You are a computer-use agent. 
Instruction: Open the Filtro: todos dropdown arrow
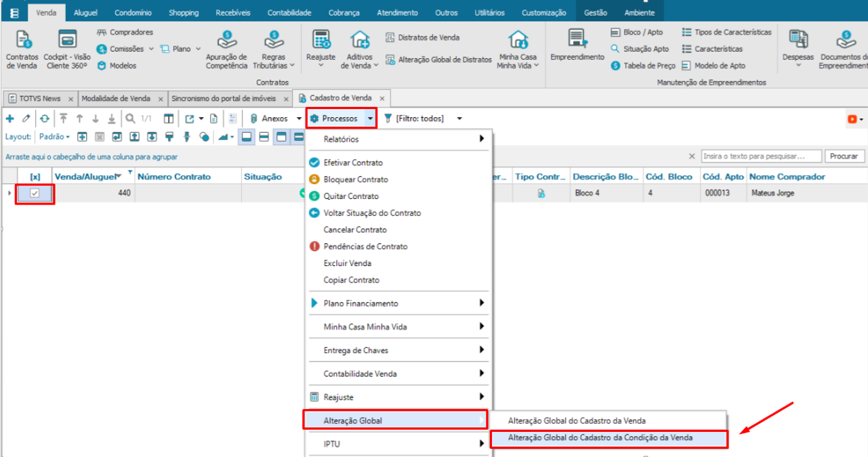click(459, 118)
